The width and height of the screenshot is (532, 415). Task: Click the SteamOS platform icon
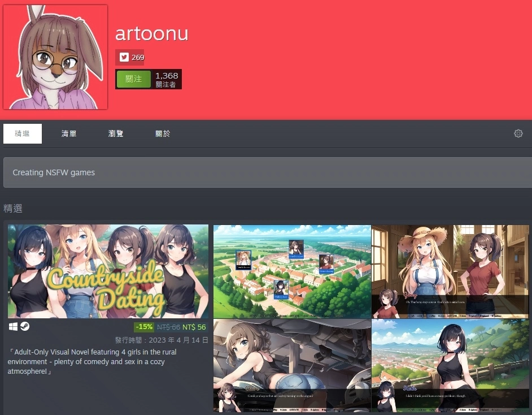(x=25, y=326)
